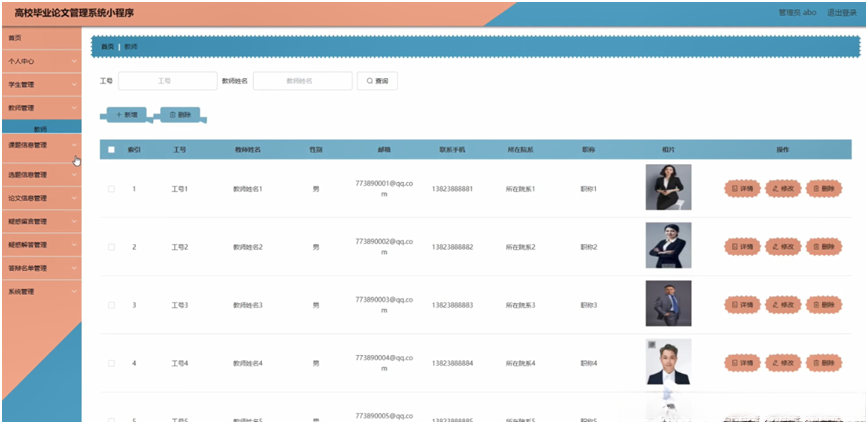
Task: Click 删除 for 教师姓名2 row
Action: click(x=824, y=247)
